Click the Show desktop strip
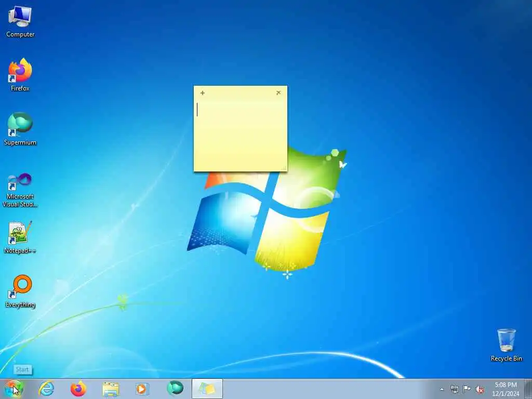Image resolution: width=532 pixels, height=399 pixels. (528, 389)
